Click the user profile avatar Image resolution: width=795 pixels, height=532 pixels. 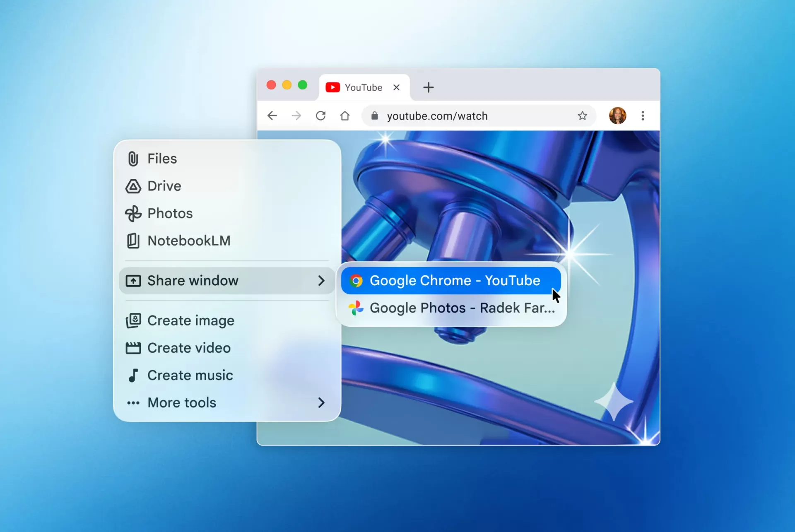click(x=617, y=116)
